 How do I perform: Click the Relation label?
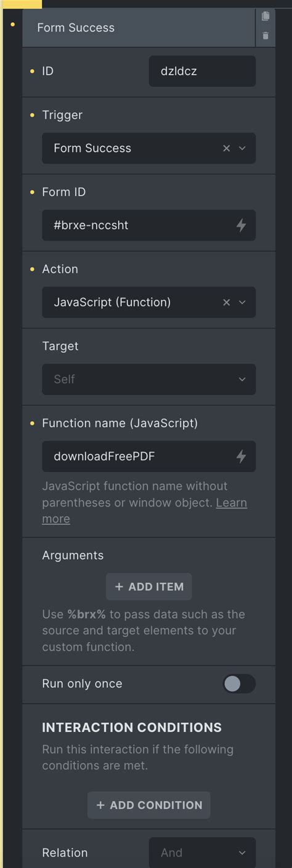click(65, 853)
